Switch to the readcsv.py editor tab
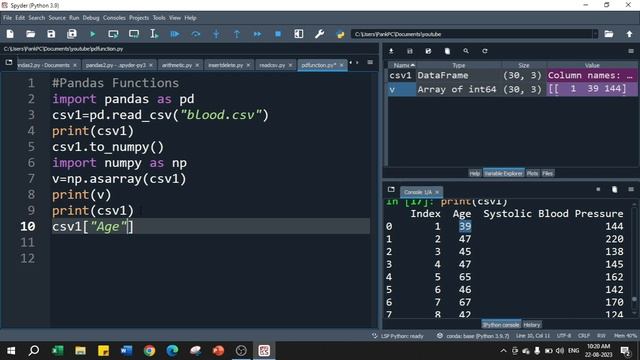This screenshot has width=640, height=360. [x=272, y=65]
